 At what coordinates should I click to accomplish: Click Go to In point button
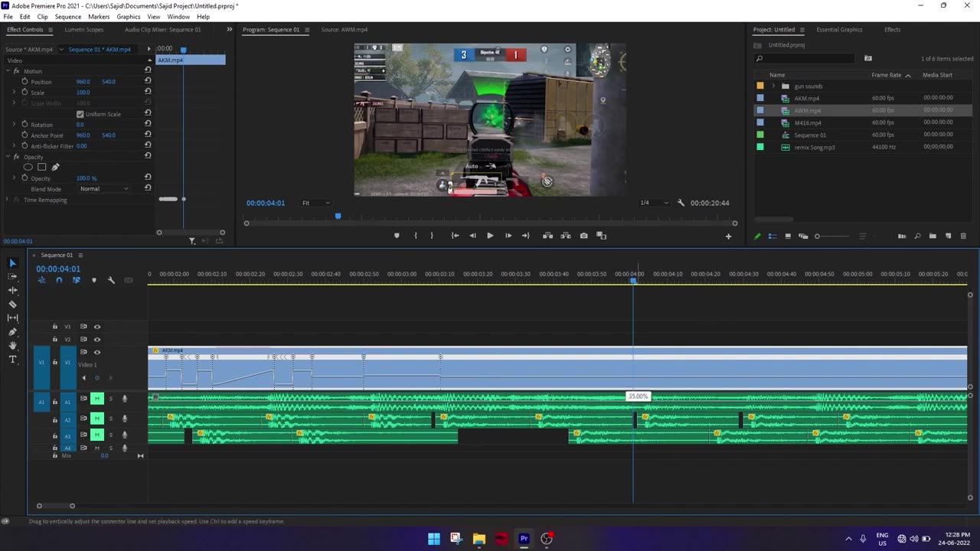click(x=455, y=236)
